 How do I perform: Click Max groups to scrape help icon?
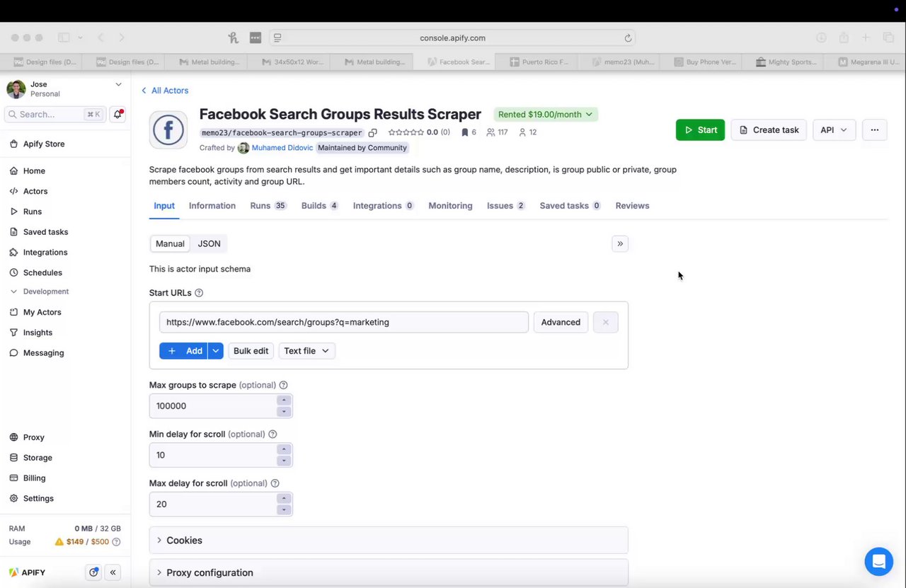[283, 386]
